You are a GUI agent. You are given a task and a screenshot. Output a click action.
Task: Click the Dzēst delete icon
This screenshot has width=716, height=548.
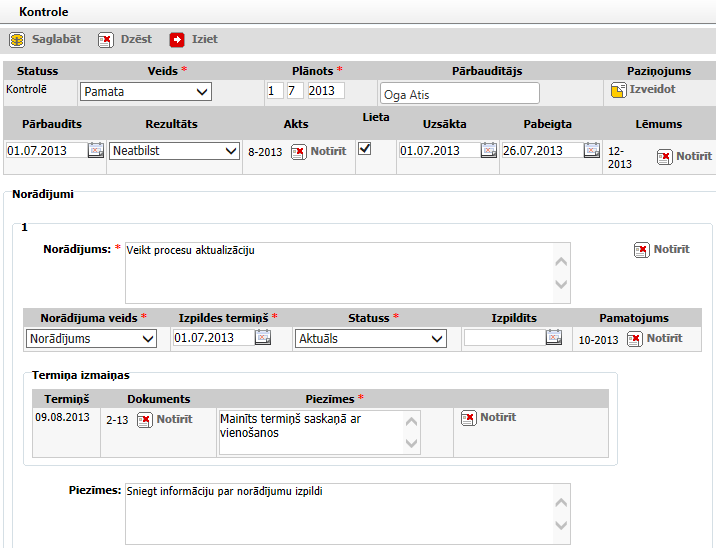(105, 40)
